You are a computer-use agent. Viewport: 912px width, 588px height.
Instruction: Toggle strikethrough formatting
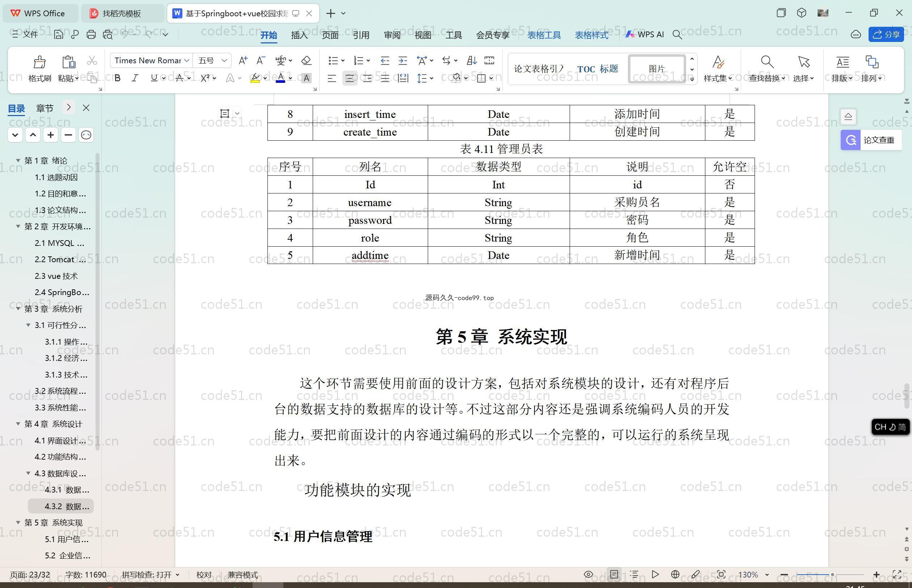(180, 78)
